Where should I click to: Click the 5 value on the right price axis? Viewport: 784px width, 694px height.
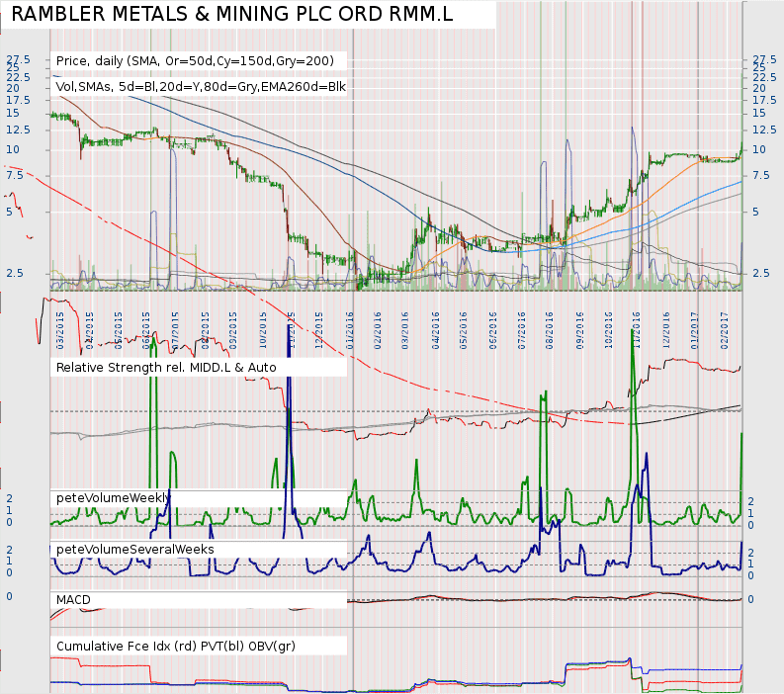[x=755, y=212]
